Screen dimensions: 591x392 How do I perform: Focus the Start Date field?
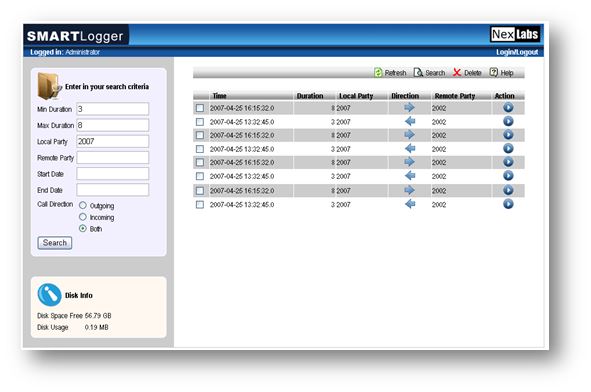(112, 174)
